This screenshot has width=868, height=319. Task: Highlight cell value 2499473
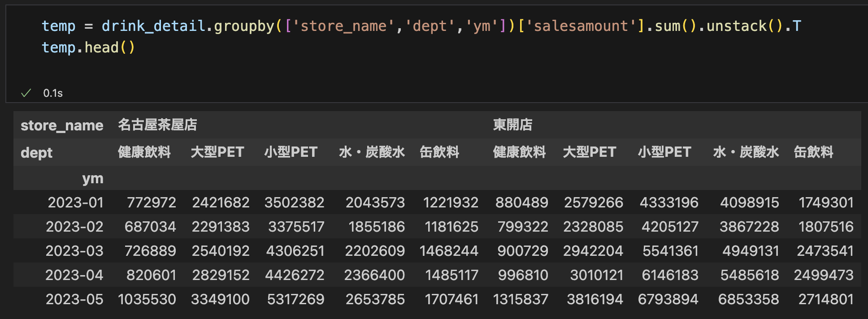[x=824, y=275]
